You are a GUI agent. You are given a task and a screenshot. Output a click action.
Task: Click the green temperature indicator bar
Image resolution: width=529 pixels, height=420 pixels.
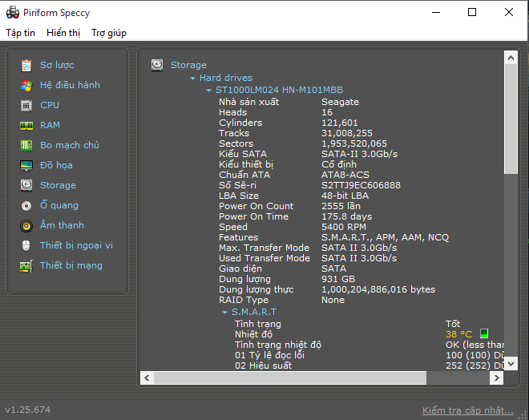pyautogui.click(x=484, y=334)
